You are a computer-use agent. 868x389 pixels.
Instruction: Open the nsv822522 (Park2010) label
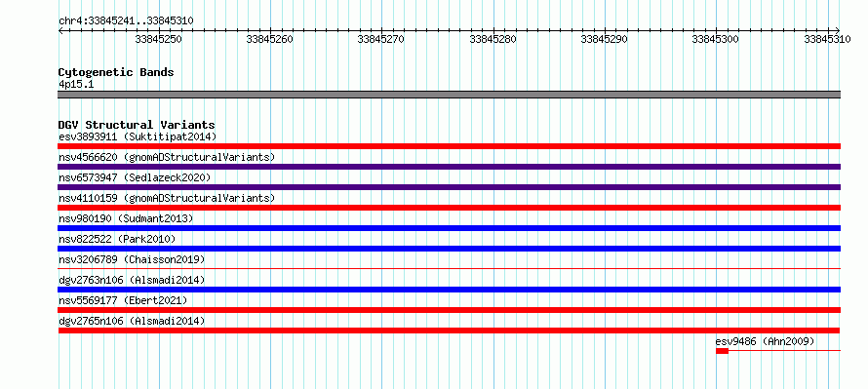[117, 239]
